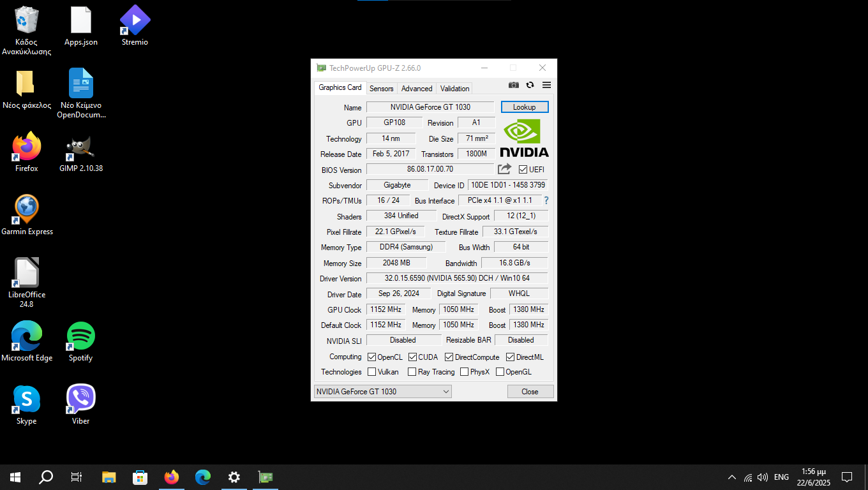Click the GPU-Z title bar app icon
The height and width of the screenshot is (490, 868).
point(321,68)
